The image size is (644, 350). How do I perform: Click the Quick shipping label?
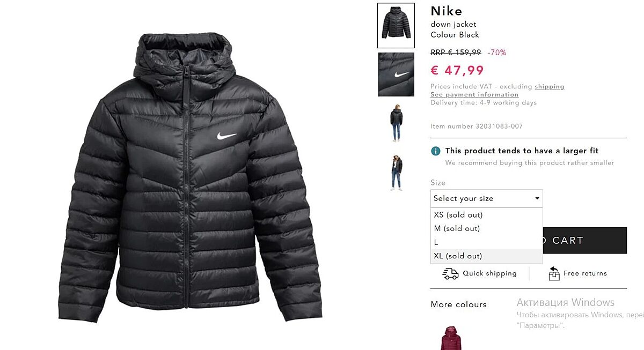489,273
